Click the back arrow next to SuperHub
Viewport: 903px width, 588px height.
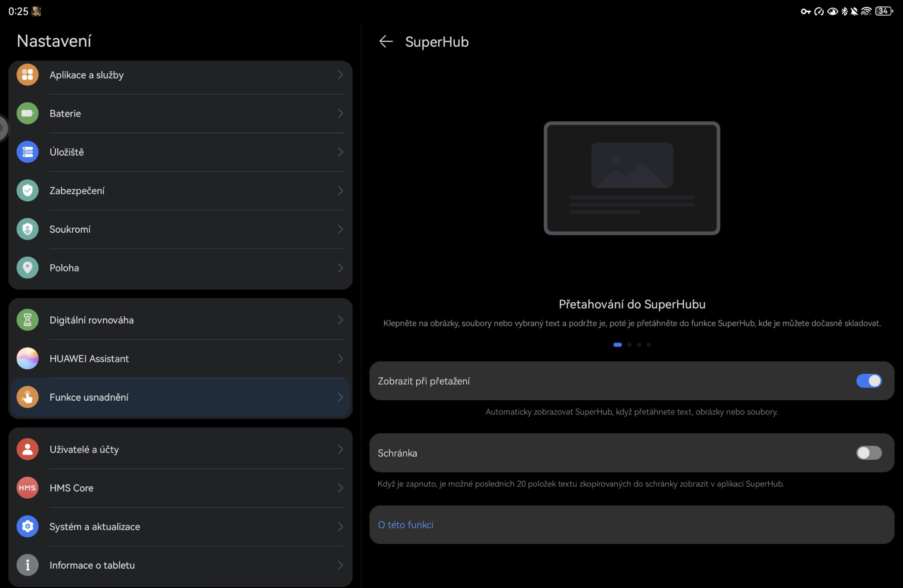coord(386,42)
